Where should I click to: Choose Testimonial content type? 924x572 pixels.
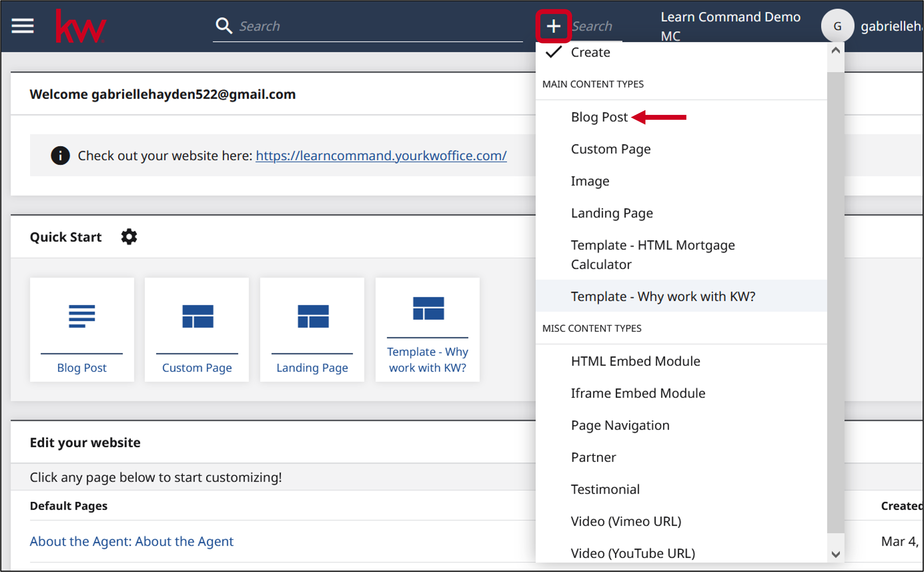pyautogui.click(x=681, y=490)
